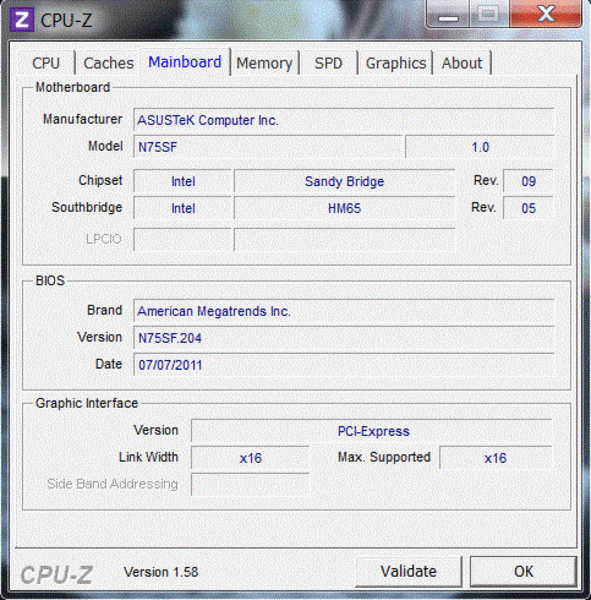The height and width of the screenshot is (600, 591).
Task: Click the BIOS Brand label
Action: pyautogui.click(x=104, y=310)
